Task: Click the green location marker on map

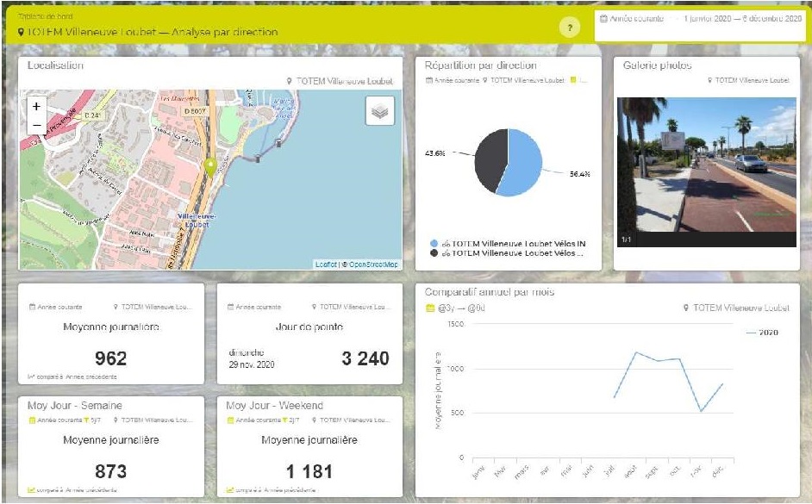Action: point(209,167)
